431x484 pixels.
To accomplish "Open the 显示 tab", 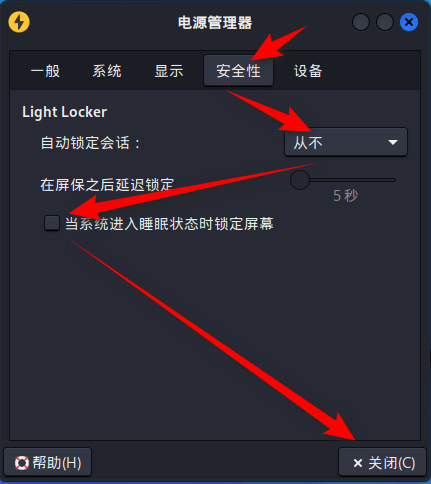I will [169, 71].
